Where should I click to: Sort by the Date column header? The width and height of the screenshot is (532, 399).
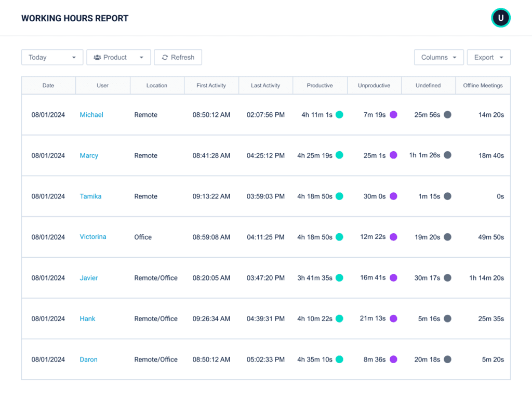48,85
